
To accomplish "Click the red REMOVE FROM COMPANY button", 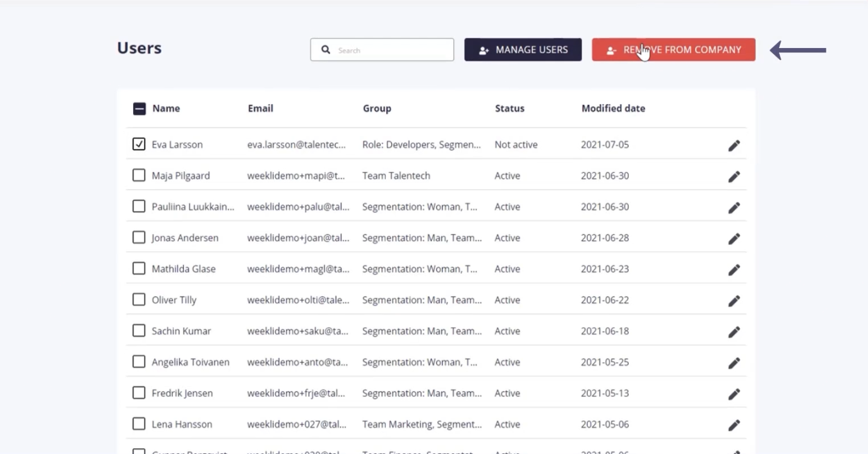I will pos(674,50).
